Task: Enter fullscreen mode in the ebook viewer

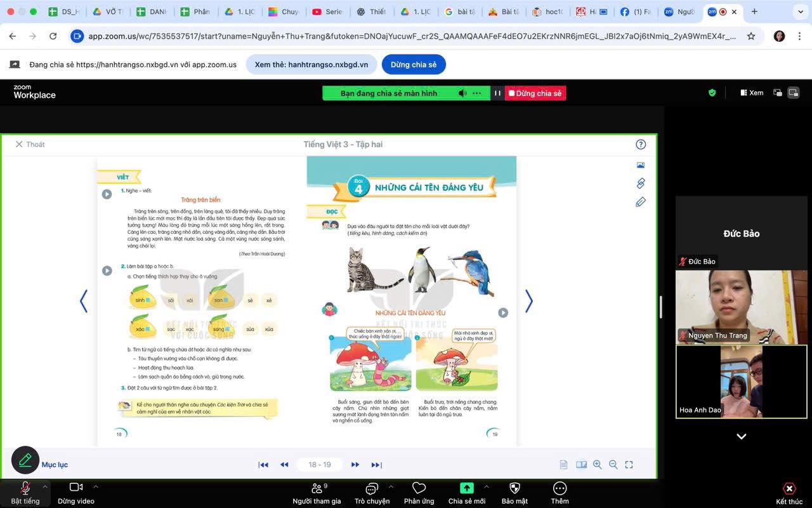Action: pos(629,465)
